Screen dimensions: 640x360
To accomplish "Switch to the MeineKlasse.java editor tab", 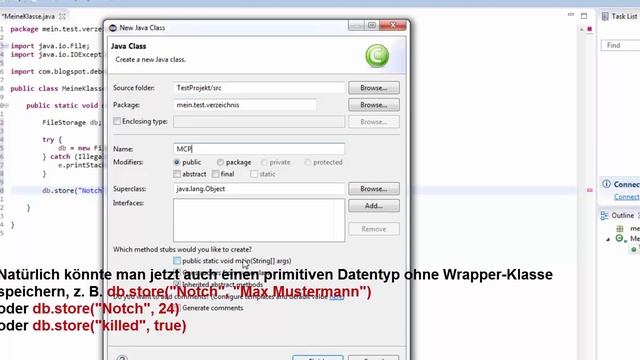I will (x=29, y=16).
